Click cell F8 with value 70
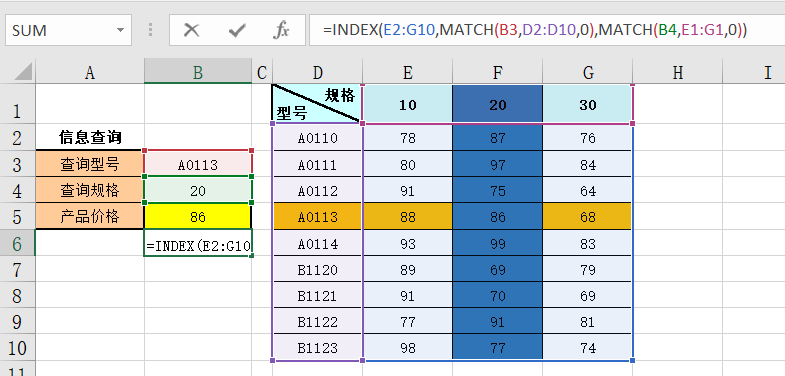785x376 pixels. point(498,295)
